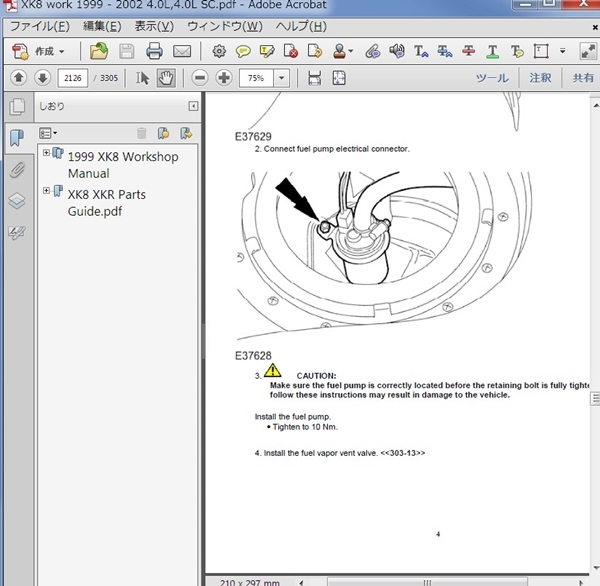Go to the previous page with up arrow

click(x=19, y=78)
